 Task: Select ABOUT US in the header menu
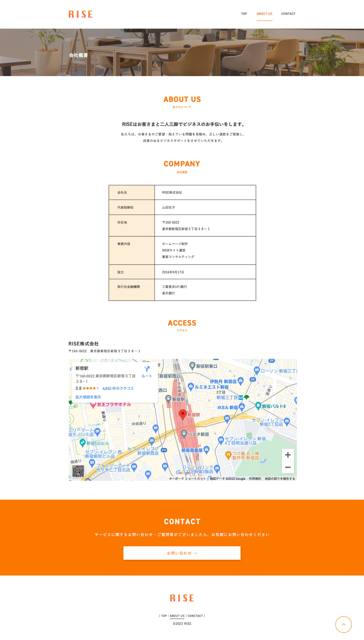(x=264, y=14)
